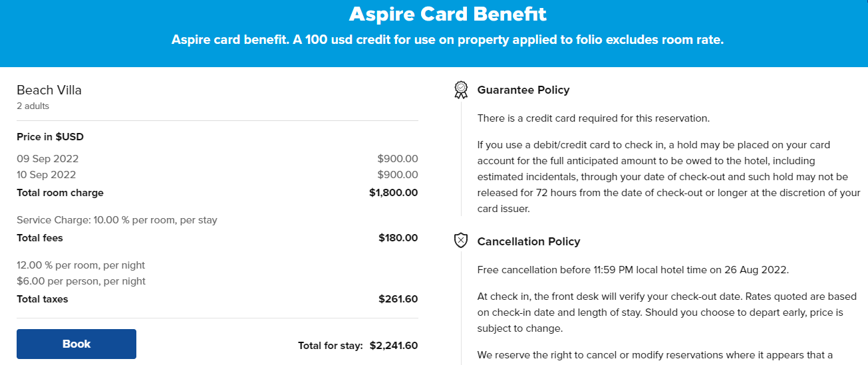Click the $6.00 per person, per night line
Viewport: 868px width, 365px height.
tap(81, 281)
